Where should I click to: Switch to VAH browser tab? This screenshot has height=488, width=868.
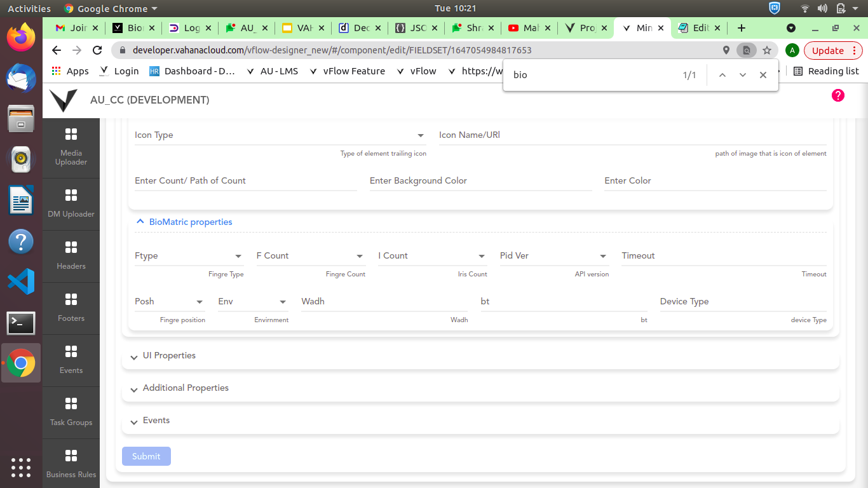(x=303, y=28)
